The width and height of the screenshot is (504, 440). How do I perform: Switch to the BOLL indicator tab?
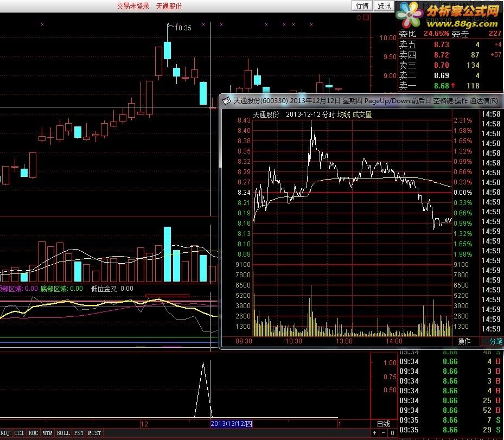tap(63, 433)
